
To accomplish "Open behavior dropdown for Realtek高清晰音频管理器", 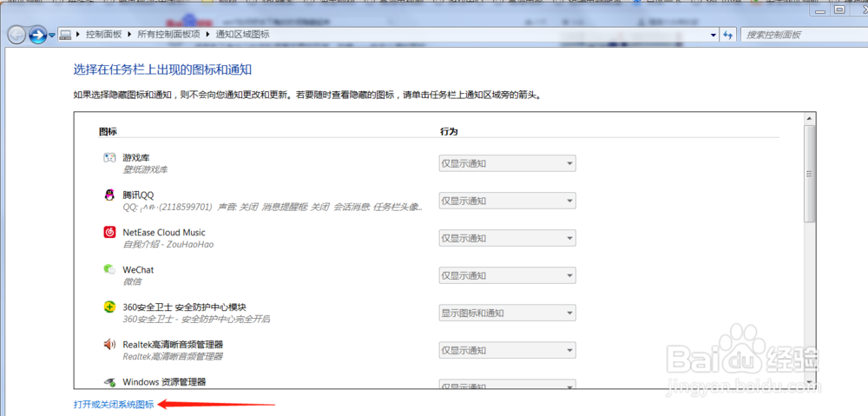I will point(508,350).
